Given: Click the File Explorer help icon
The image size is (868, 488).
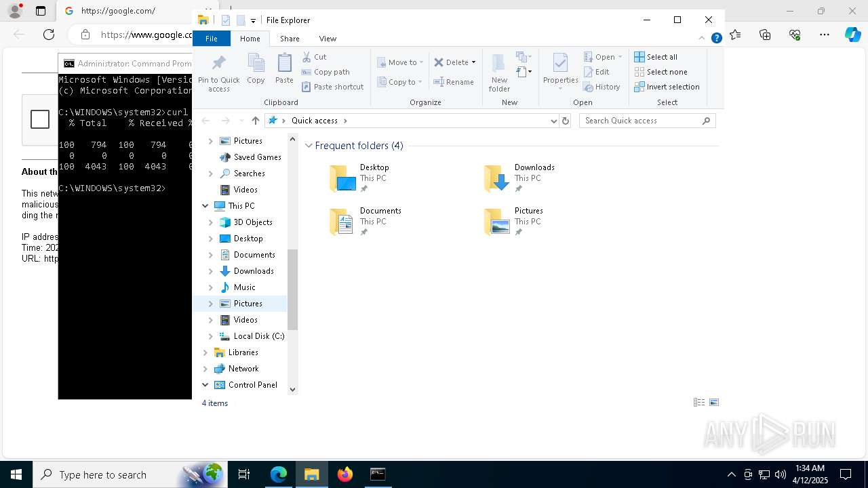Looking at the screenshot, I should point(716,39).
